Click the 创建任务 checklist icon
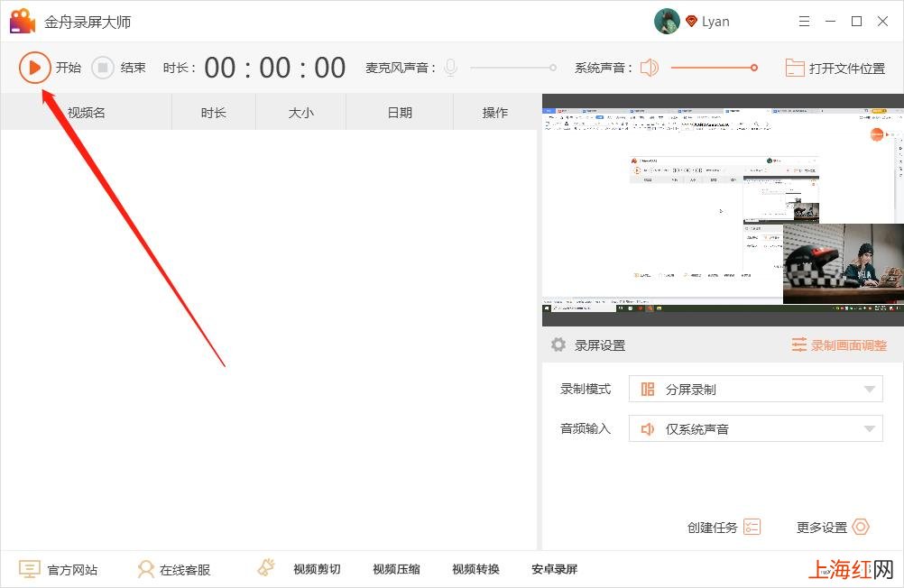 752,527
